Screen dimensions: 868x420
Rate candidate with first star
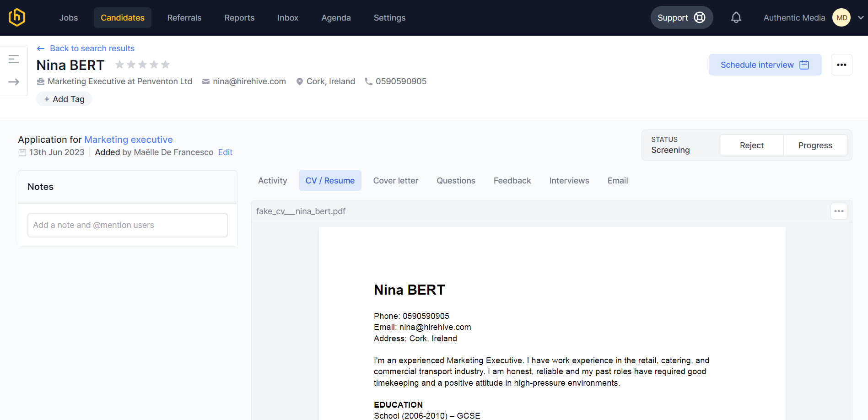point(120,65)
